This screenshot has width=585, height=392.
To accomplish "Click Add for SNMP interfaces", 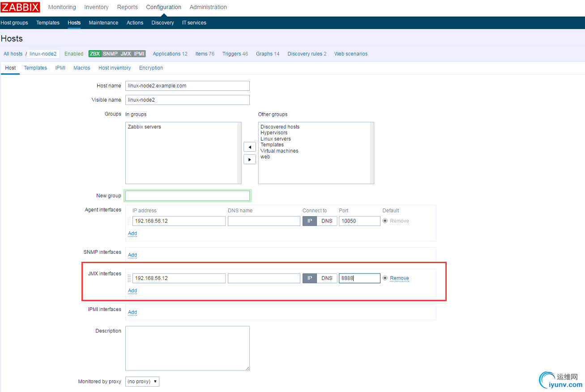I will (132, 255).
